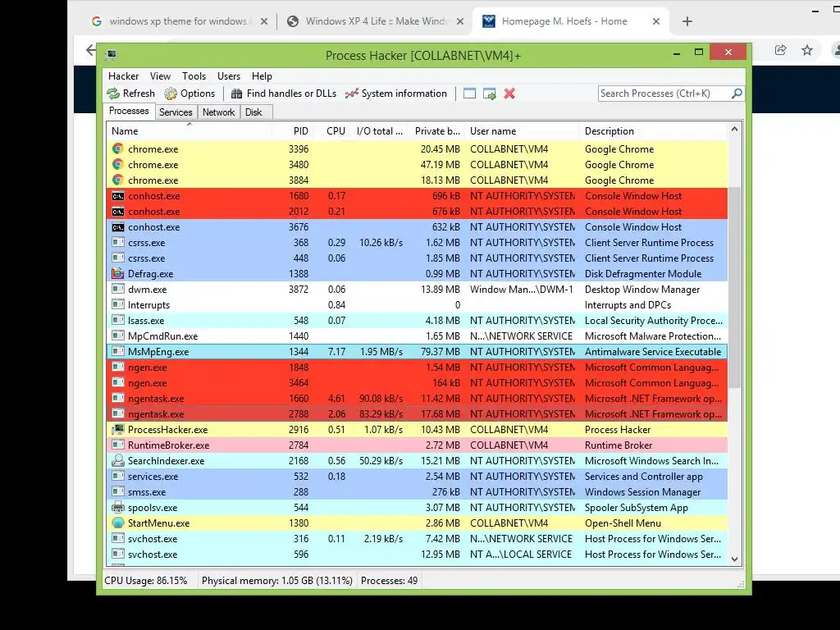The width and height of the screenshot is (840, 630).
Task: Sort by I/O total column header
Action: click(379, 131)
